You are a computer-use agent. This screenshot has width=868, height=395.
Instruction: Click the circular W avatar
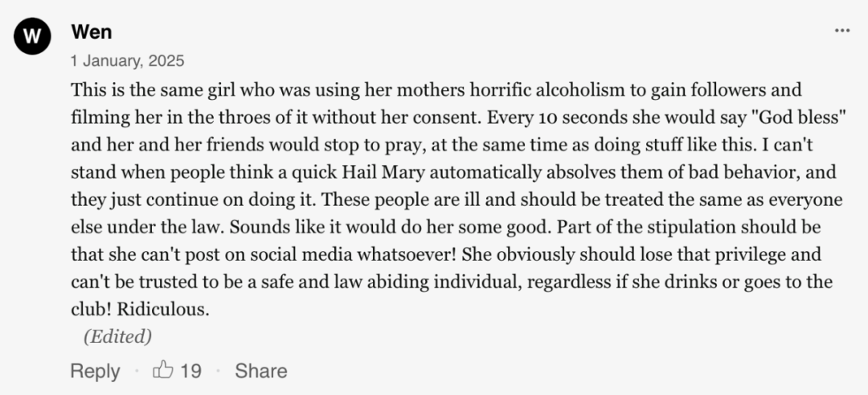pyautogui.click(x=32, y=36)
